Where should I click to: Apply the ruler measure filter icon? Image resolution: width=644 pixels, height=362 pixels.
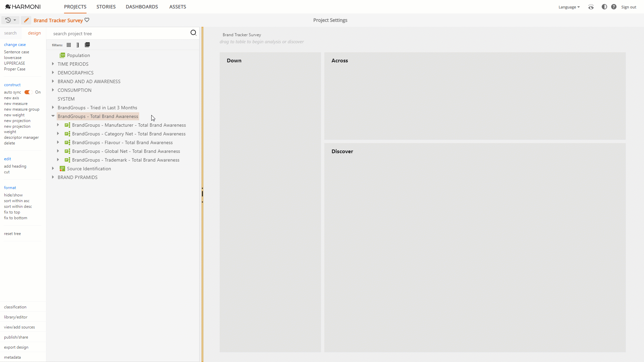[78, 45]
